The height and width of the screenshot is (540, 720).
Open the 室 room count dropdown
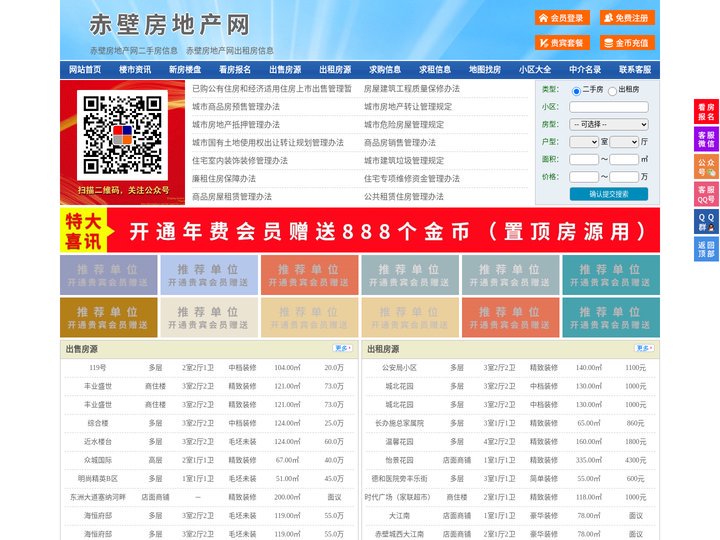[x=584, y=142]
